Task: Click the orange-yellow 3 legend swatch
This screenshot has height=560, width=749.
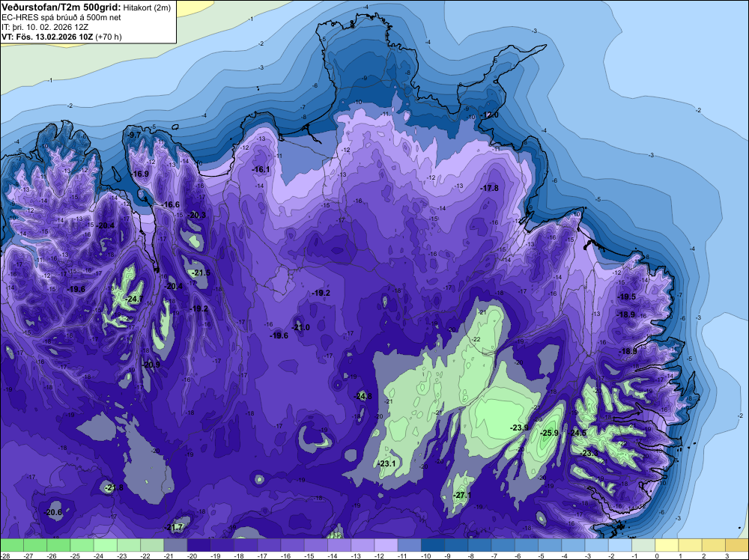Action: coord(737,546)
